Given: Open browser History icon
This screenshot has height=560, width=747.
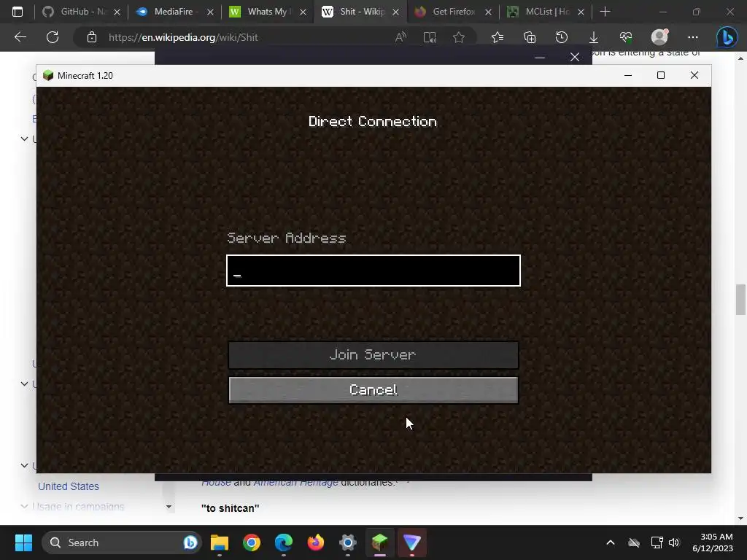Looking at the screenshot, I should click(562, 37).
